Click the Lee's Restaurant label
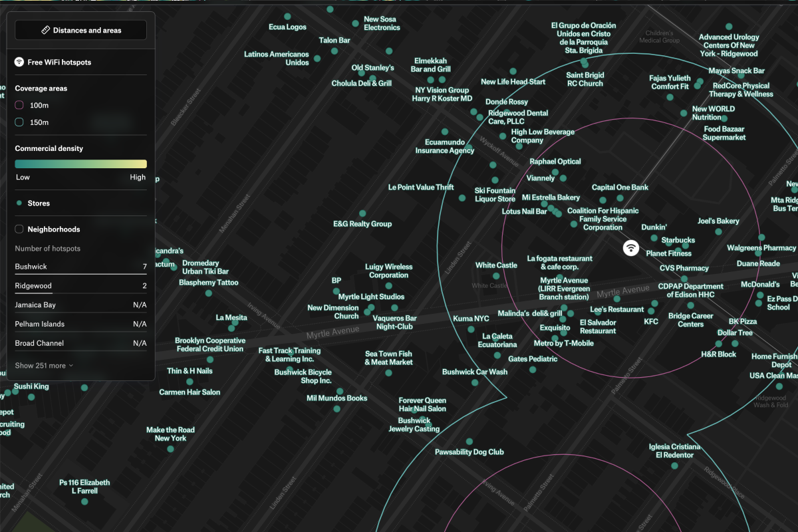The height and width of the screenshot is (532, 798). (x=617, y=310)
